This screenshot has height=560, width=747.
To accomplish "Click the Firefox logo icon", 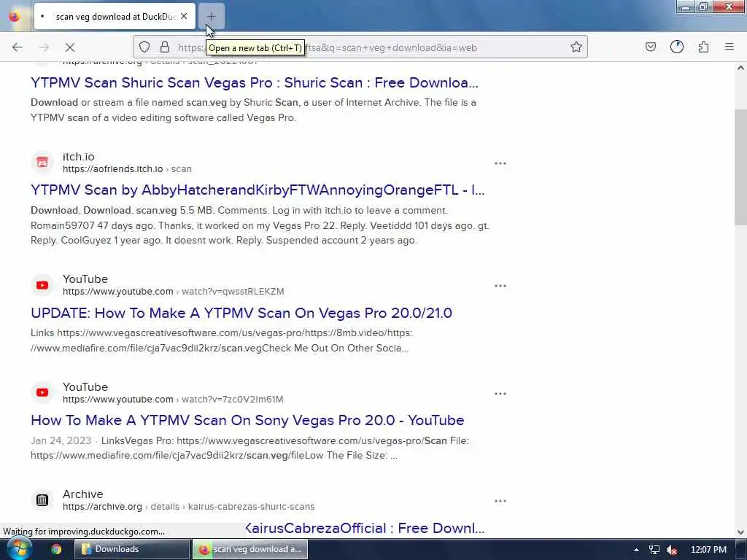I will [15, 16].
